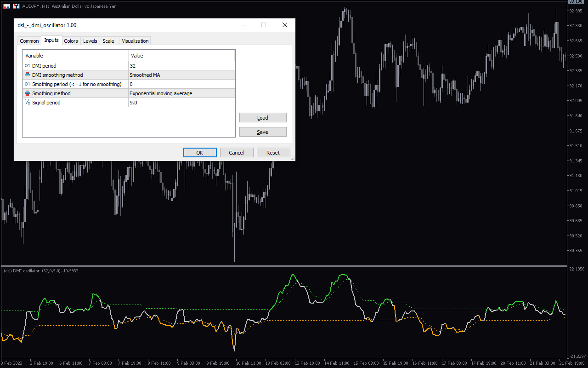The width and height of the screenshot is (588, 368).
Task: Open the Colors tab
Action: pos(71,41)
